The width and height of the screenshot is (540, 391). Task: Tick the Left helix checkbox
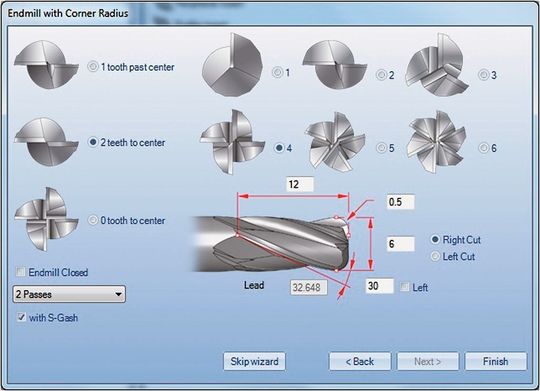click(405, 287)
